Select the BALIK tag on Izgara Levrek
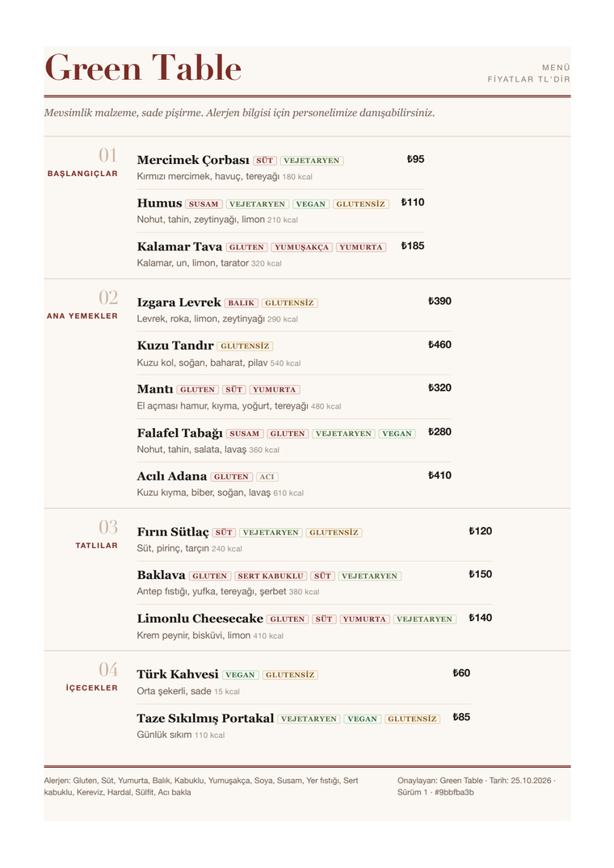 point(242,304)
